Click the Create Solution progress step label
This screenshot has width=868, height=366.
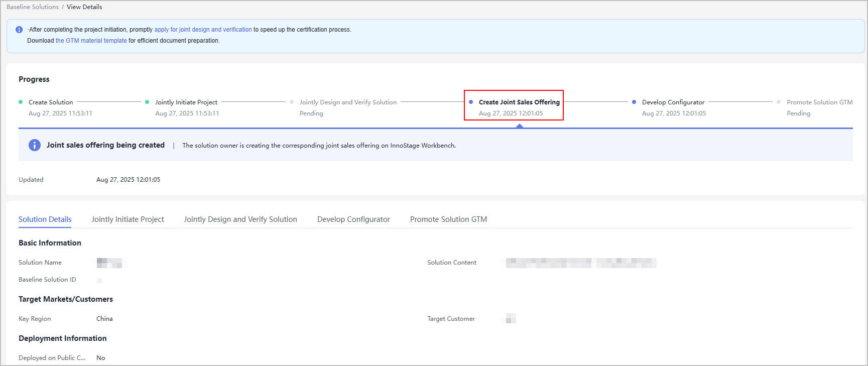coord(51,102)
